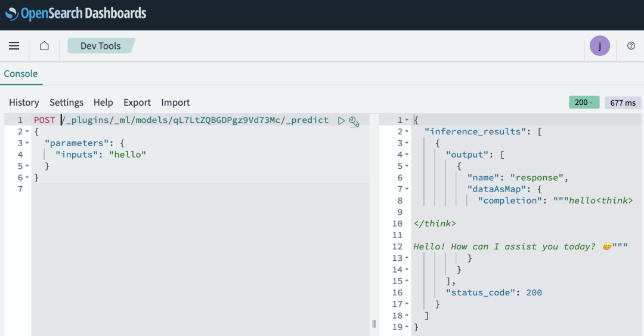Toggle fold arrow at request line 5
This screenshot has height=336, width=644.
click(x=27, y=166)
